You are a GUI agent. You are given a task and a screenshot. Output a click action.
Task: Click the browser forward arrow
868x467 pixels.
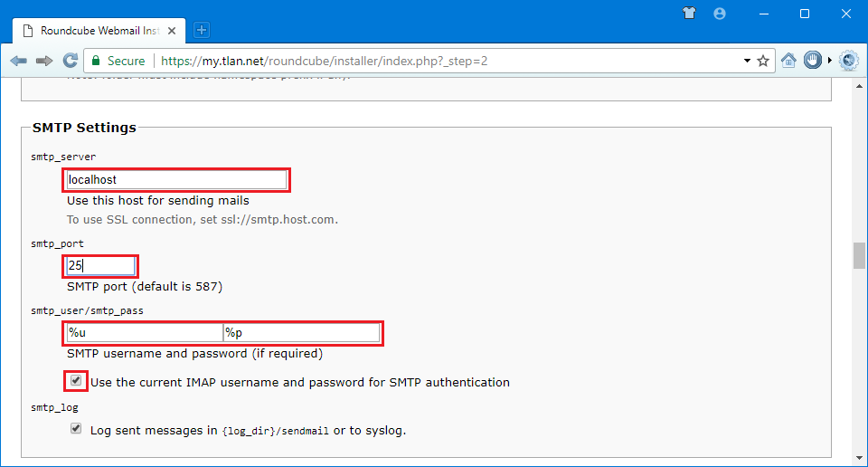pos(43,61)
